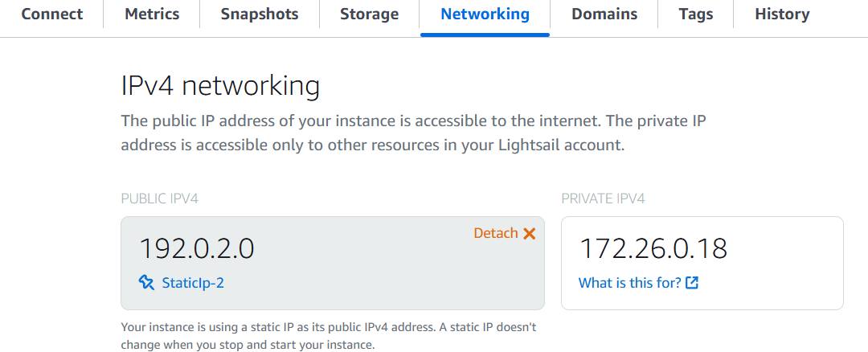
Task: Select the public IP address 192.0.2.0
Action: click(197, 248)
